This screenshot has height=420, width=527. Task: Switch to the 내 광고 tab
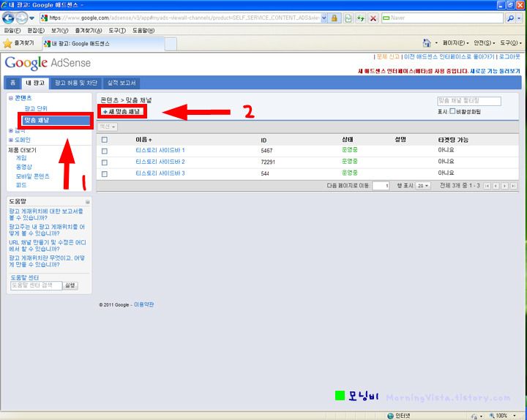coord(35,83)
